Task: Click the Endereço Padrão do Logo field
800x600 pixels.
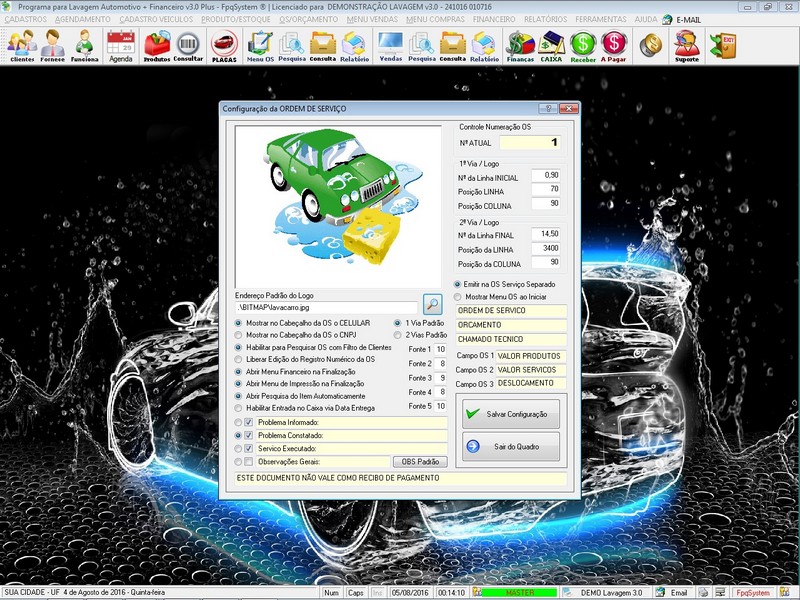Action: (326, 308)
